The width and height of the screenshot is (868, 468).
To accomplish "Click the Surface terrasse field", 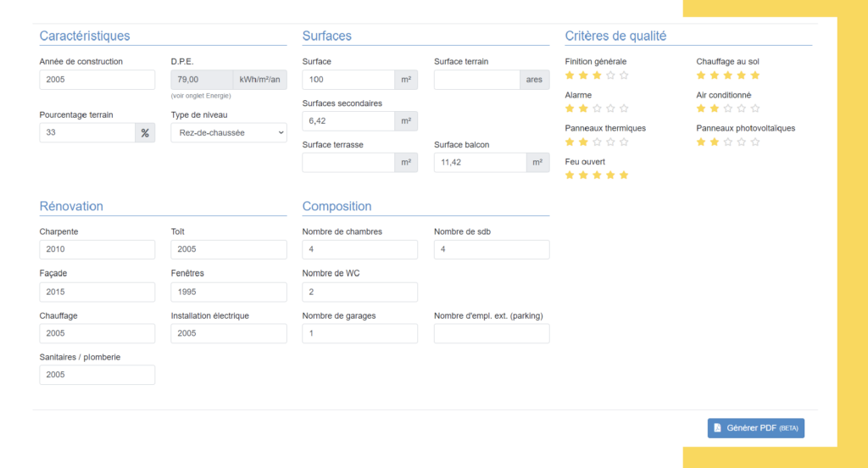I will click(348, 163).
